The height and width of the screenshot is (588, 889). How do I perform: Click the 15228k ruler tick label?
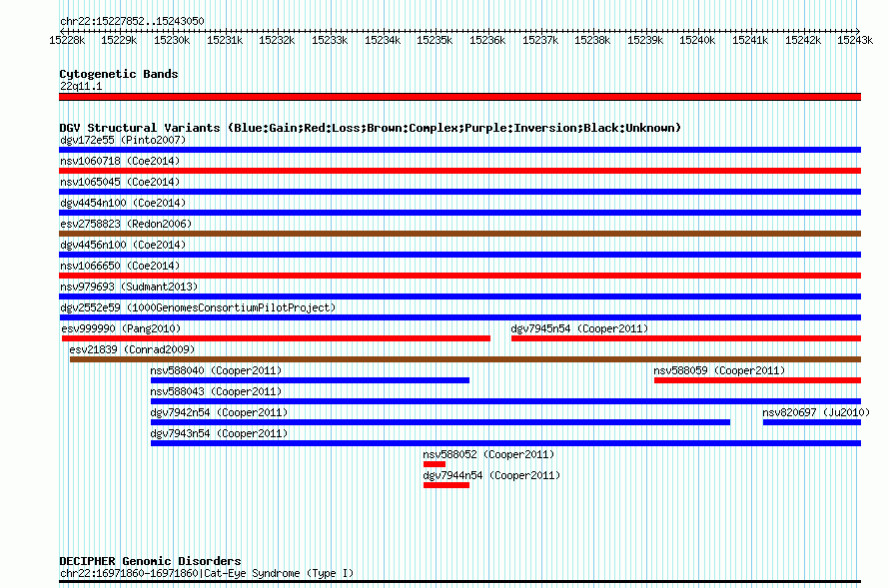coord(67,41)
